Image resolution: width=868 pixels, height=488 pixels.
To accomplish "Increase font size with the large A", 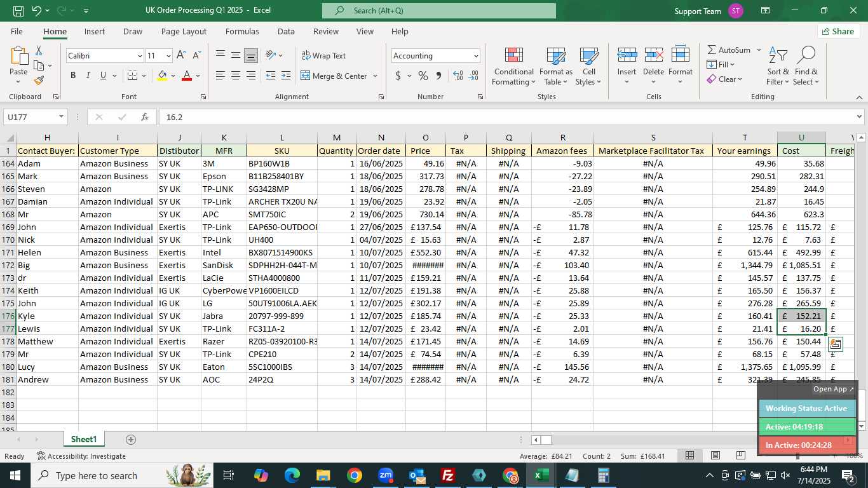I will [x=181, y=56].
